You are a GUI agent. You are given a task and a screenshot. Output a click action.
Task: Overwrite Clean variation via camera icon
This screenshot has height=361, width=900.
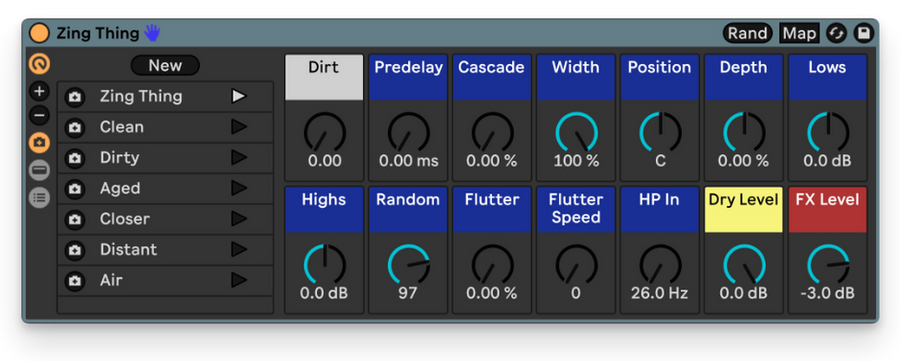point(75,127)
